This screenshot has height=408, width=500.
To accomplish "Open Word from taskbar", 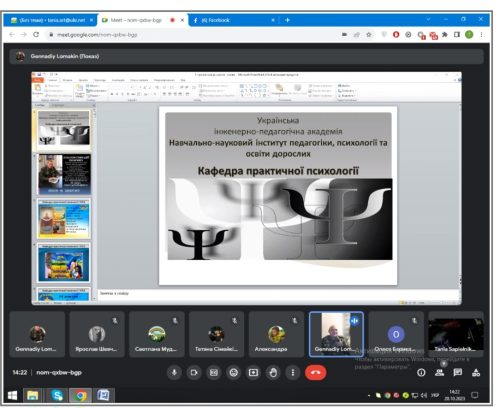I will click(x=103, y=396).
